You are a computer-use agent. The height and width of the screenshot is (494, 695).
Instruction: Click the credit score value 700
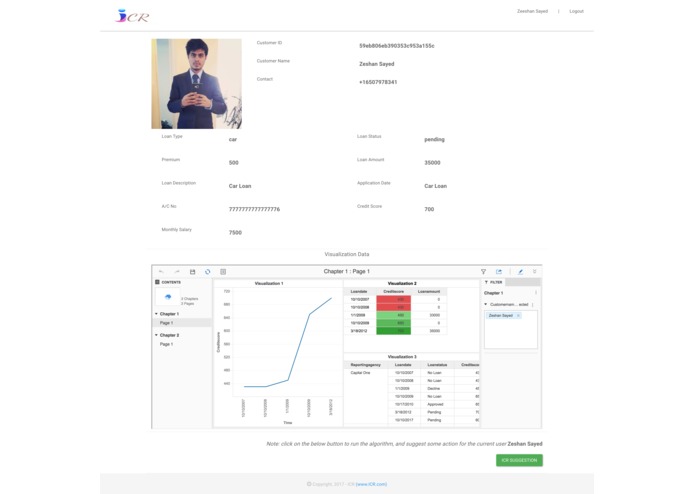click(429, 209)
